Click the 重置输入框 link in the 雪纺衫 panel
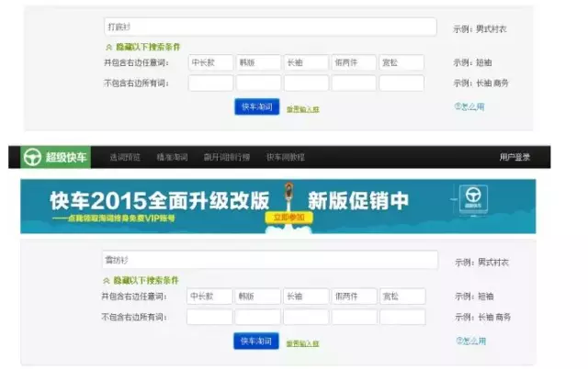The width and height of the screenshot is (588, 369). [302, 343]
